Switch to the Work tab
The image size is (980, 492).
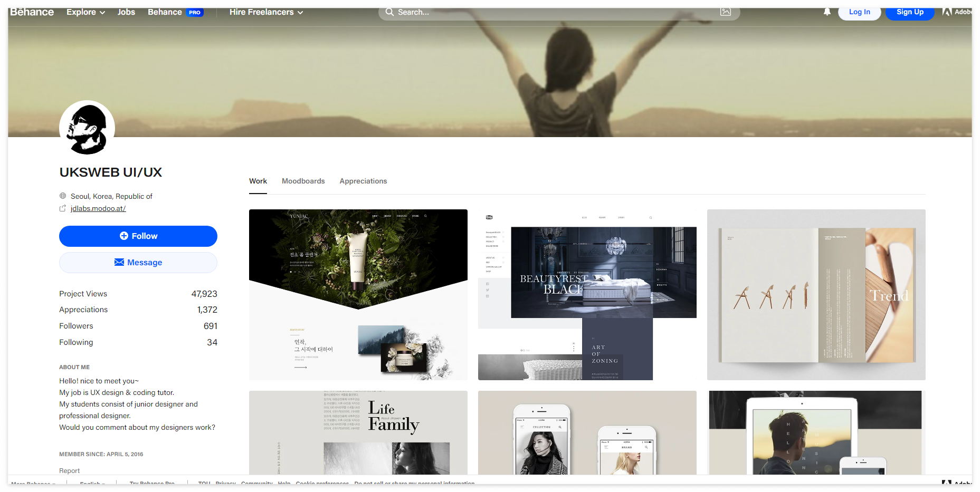point(258,181)
